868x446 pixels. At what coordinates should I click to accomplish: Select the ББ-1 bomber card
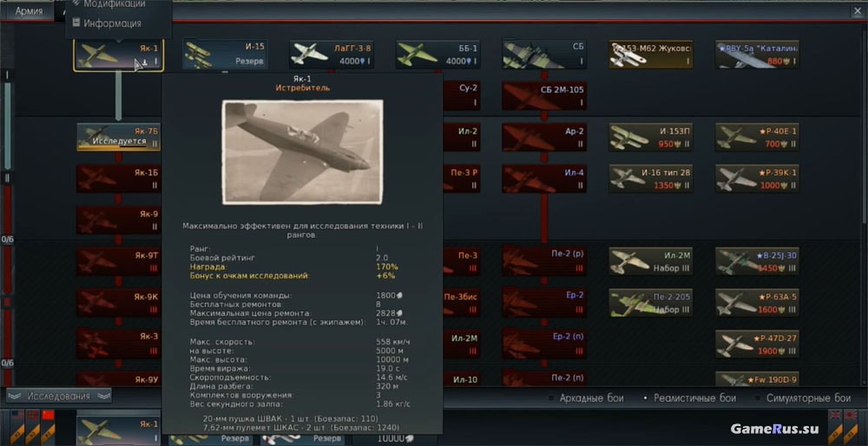[x=437, y=54]
